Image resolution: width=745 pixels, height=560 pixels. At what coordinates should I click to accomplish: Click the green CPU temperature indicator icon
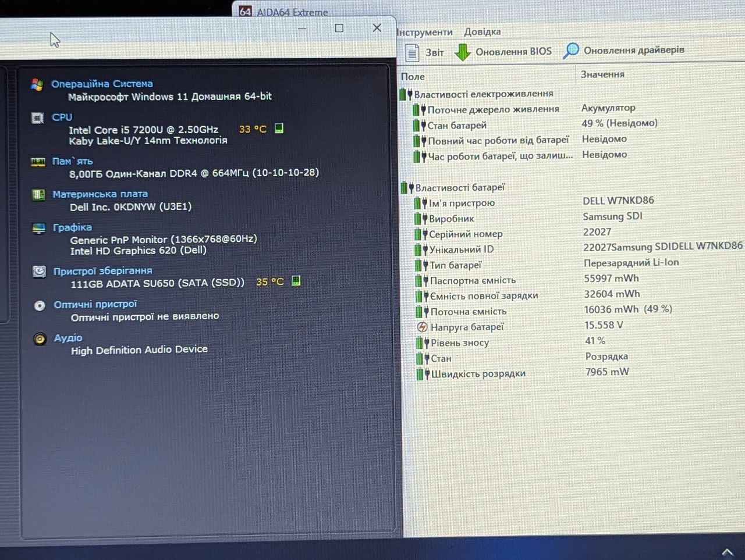click(279, 129)
